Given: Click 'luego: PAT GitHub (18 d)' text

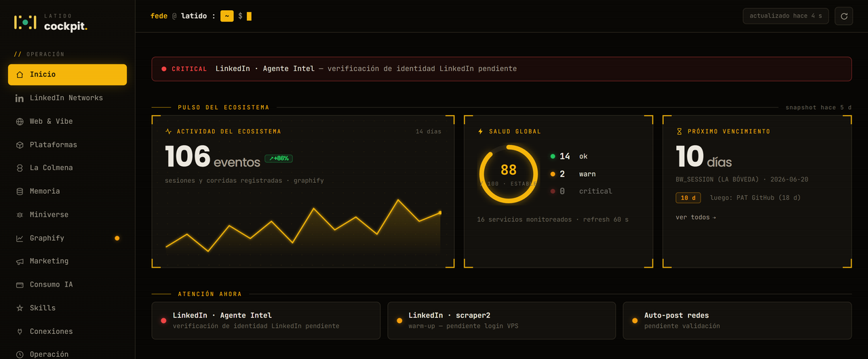Looking at the screenshot, I should [755, 198].
